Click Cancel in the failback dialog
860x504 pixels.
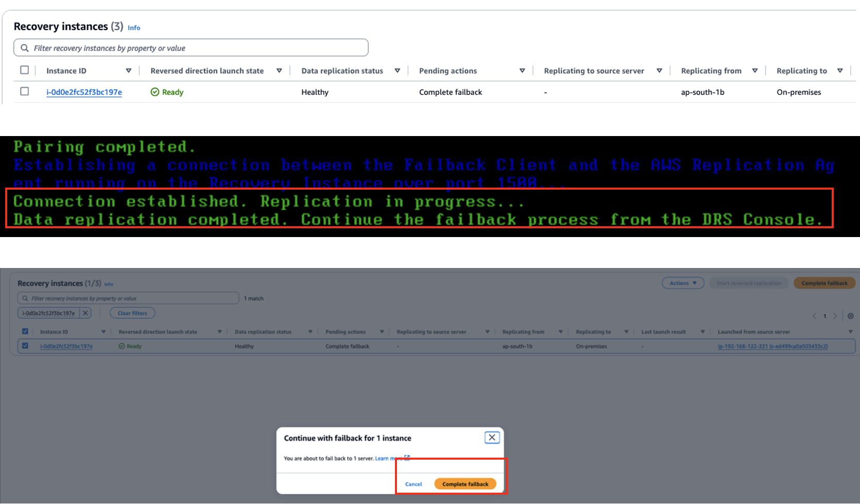click(x=413, y=484)
